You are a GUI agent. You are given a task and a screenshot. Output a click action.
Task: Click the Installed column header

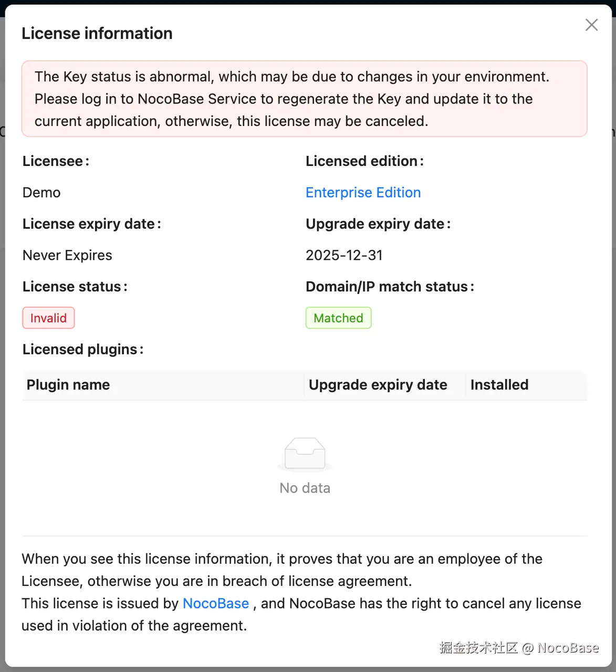point(499,385)
